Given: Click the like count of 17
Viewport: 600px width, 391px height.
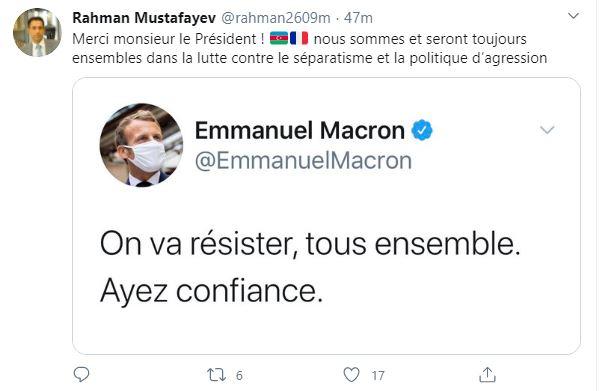Looking at the screenshot, I should point(378,376).
